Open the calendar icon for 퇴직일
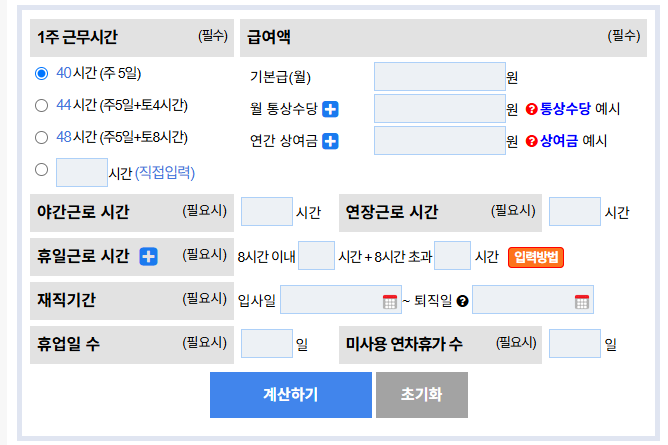Screen dimensions: 668x445 pos(582,301)
